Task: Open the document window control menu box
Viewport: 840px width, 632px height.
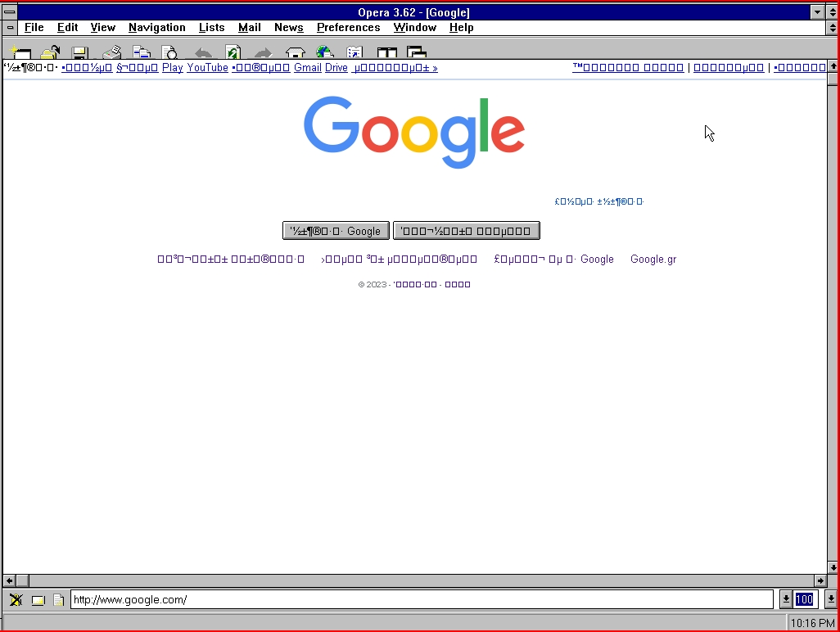Action: point(10,27)
